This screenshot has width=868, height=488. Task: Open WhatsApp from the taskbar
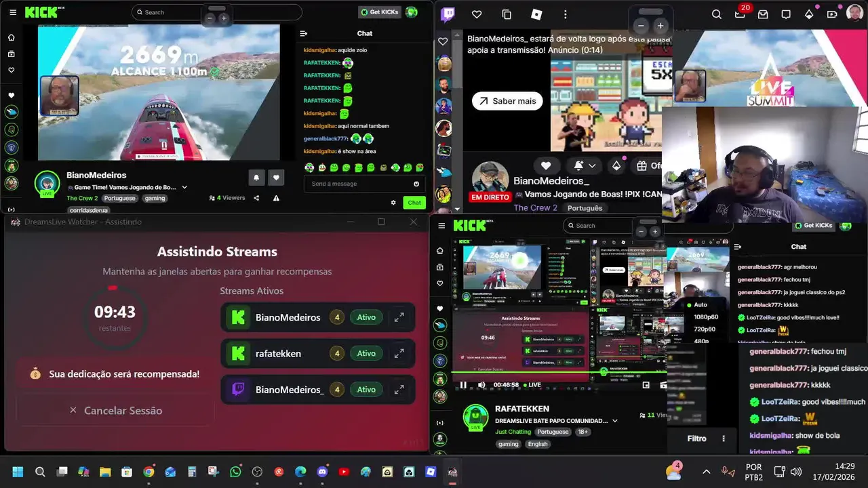click(x=235, y=472)
